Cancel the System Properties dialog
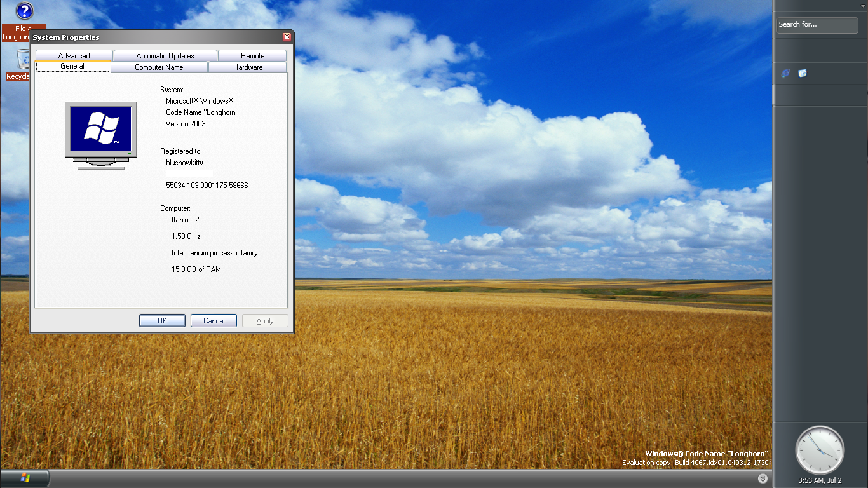Image resolution: width=868 pixels, height=488 pixels. tap(214, 321)
